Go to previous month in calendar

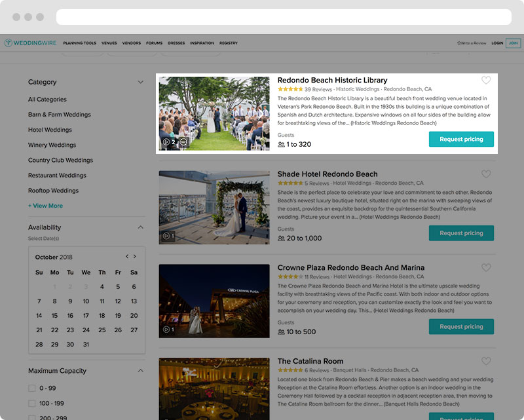click(x=127, y=256)
